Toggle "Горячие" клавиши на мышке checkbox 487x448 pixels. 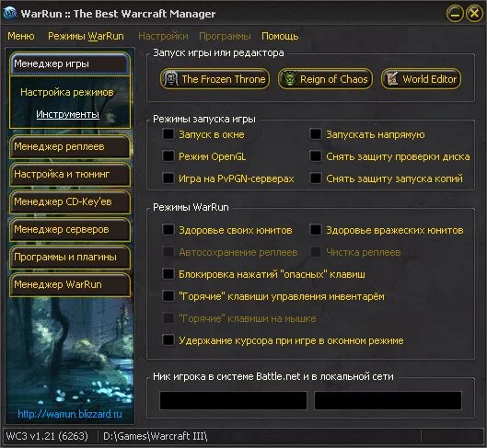click(168, 318)
